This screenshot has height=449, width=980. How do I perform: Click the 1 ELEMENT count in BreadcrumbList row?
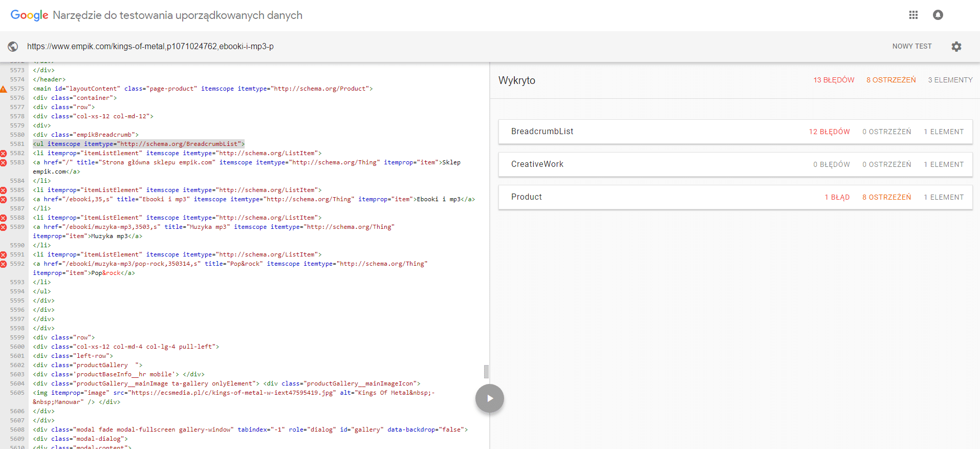pyautogui.click(x=944, y=132)
